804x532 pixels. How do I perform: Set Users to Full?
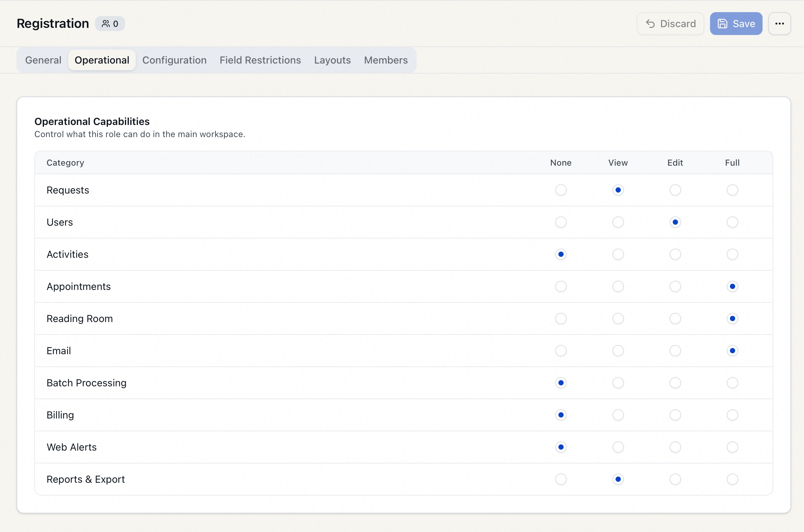tap(733, 222)
